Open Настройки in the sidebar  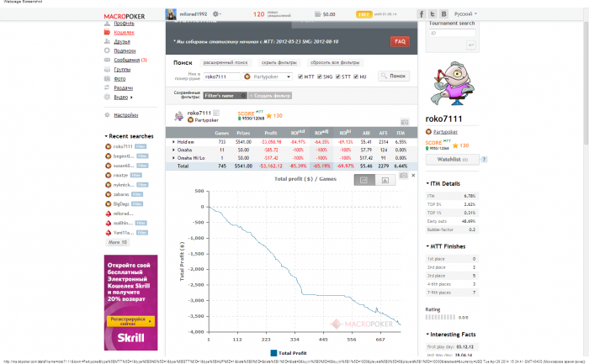coord(126,115)
